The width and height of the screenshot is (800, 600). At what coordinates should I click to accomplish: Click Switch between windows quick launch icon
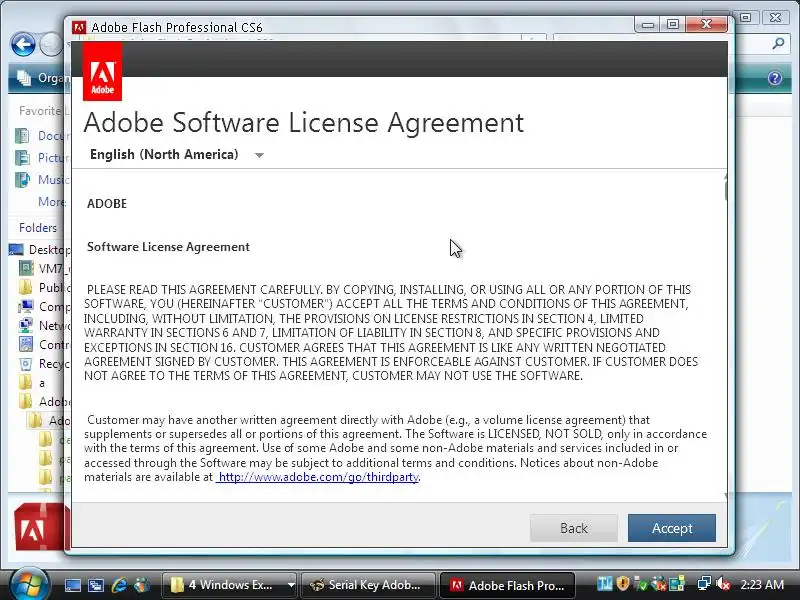[95, 585]
